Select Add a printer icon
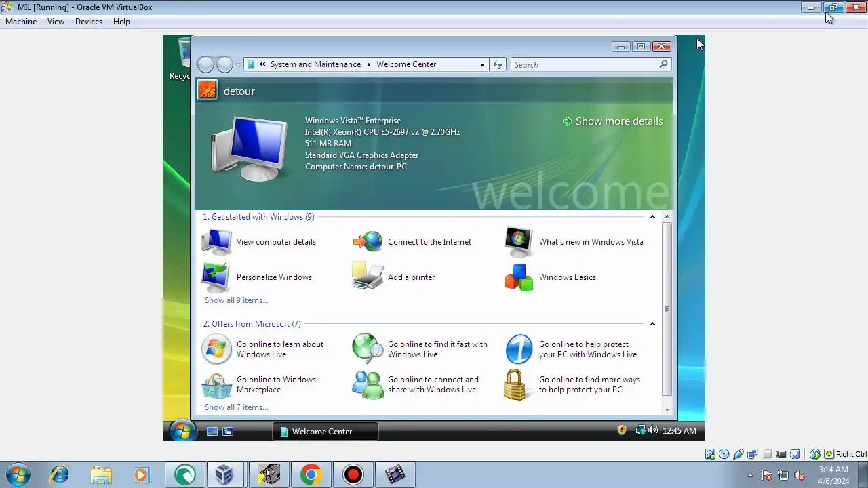The width and height of the screenshot is (868, 488). click(x=368, y=277)
